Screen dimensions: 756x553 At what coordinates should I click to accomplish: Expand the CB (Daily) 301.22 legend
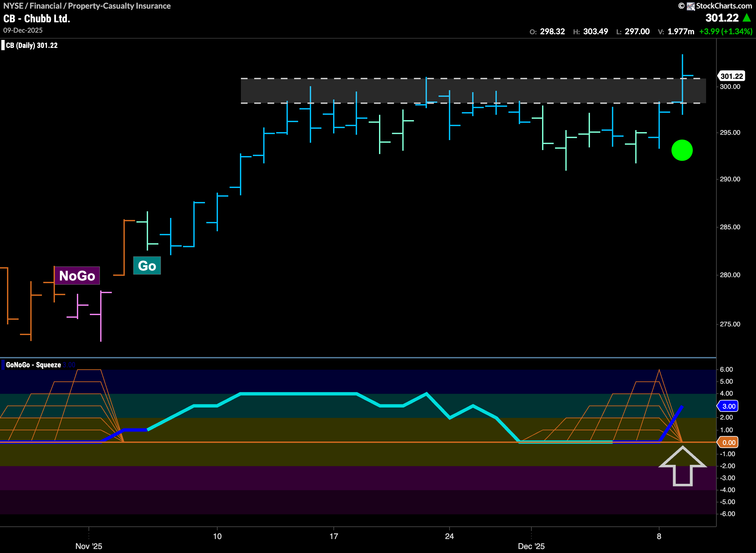coord(32,45)
